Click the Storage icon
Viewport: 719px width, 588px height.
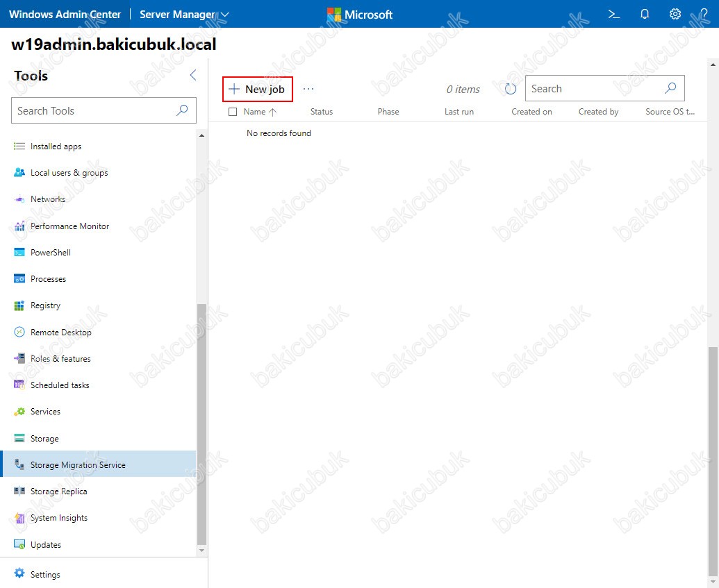(x=19, y=438)
